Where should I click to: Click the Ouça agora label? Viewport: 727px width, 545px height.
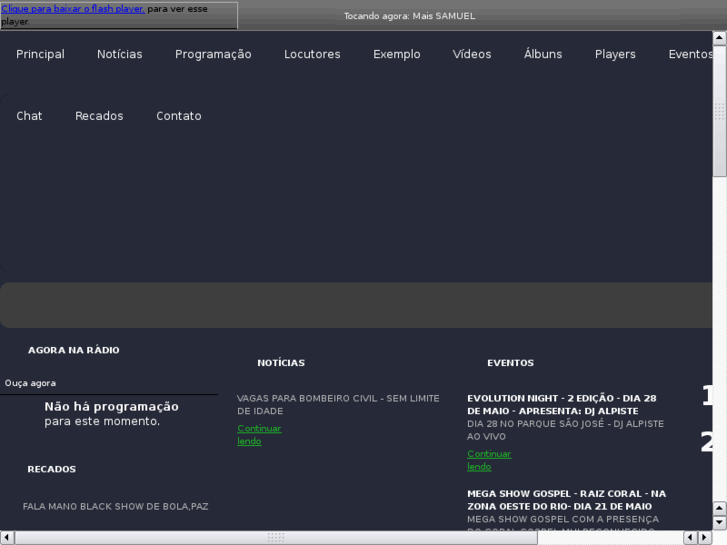[x=30, y=383]
